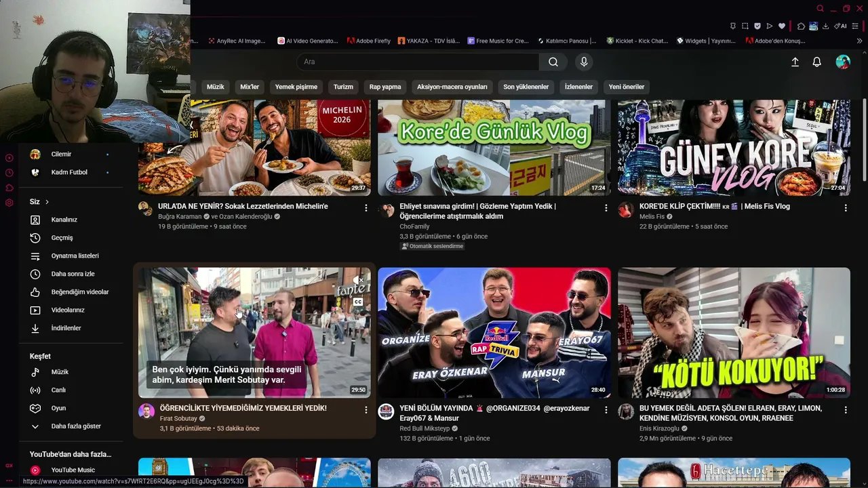Focus the Ara search input field
Viewport: 868px width, 488px height.
pos(418,62)
